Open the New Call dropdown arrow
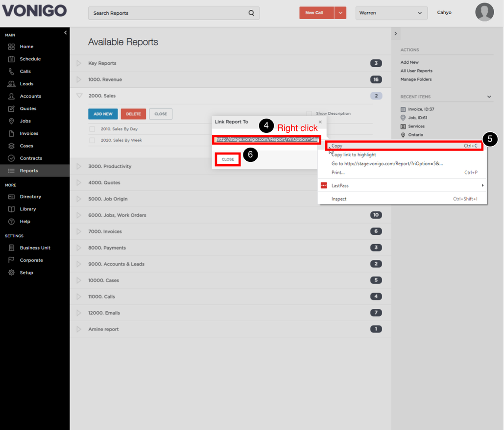Viewport: 504px width, 430px height. coord(340,13)
